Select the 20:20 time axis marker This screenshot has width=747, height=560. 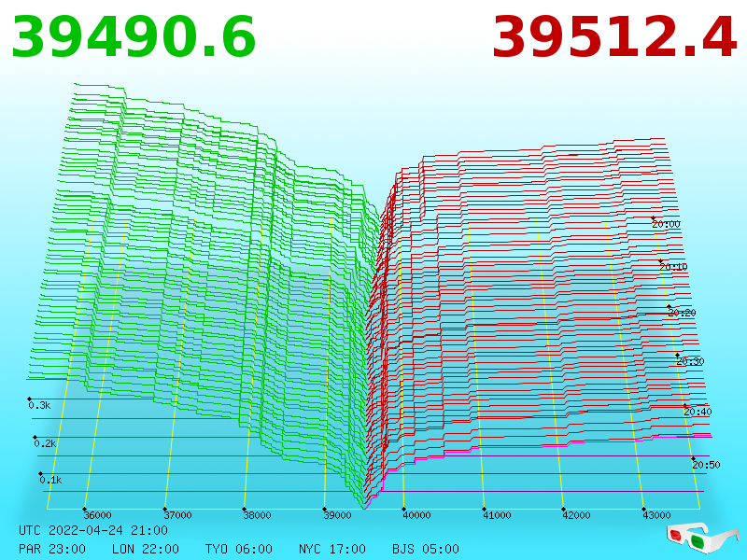coord(682,313)
